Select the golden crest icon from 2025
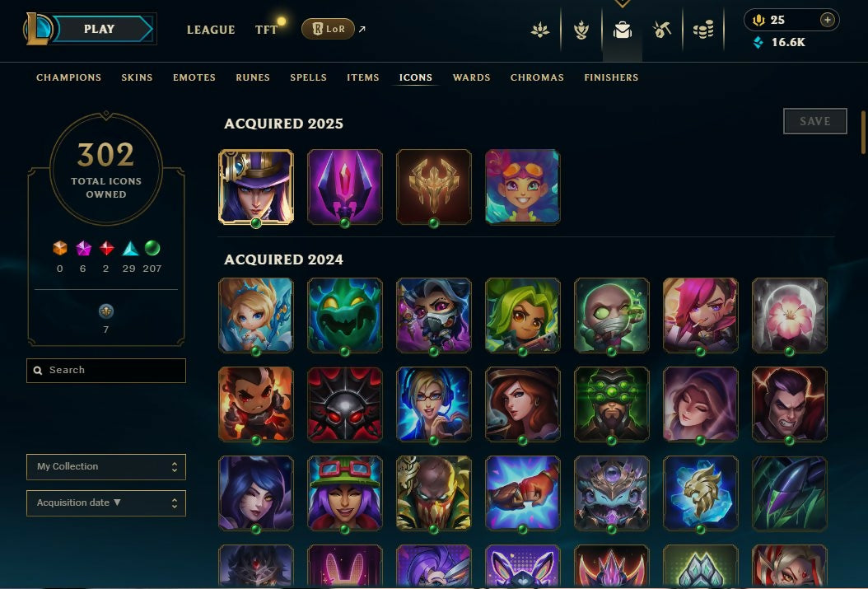Viewport: 868px width, 589px height. [433, 187]
